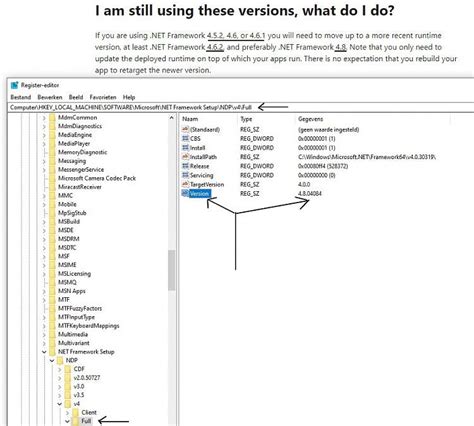Select the MSMQ tree item
Viewport: 474px width, 426px height.
pyautogui.click(x=67, y=282)
